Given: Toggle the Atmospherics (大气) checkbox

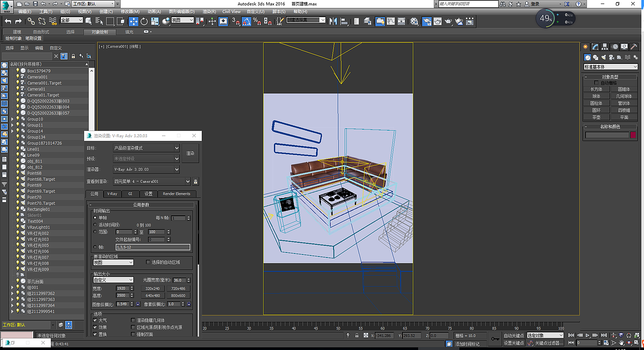Looking at the screenshot, I should 96,320.
